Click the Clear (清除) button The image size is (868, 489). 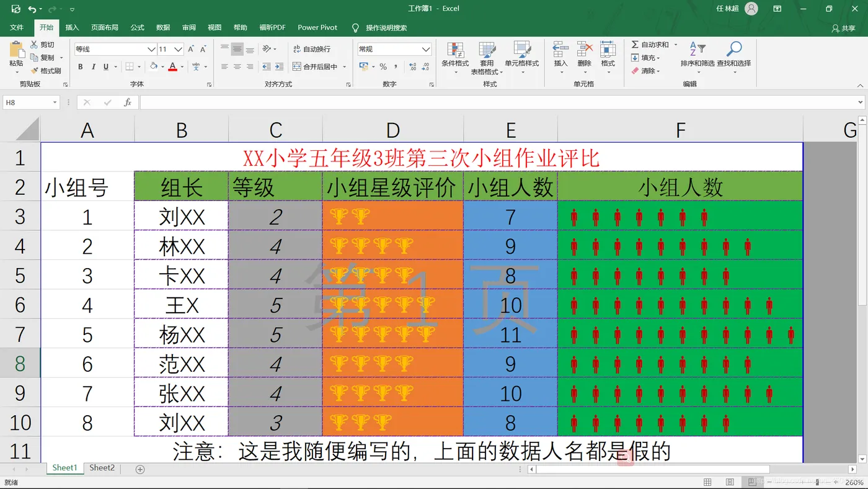(x=645, y=71)
